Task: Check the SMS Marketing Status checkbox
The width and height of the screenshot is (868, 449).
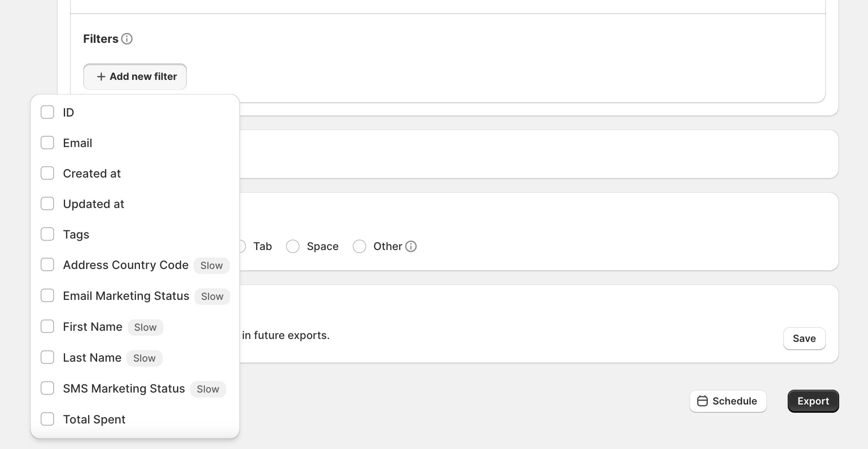Action: (x=47, y=388)
